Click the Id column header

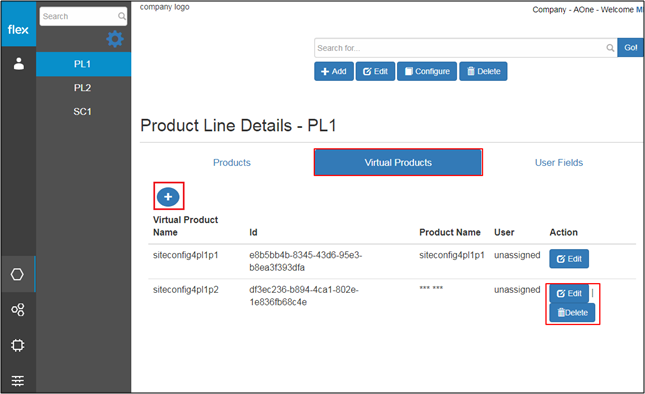pyautogui.click(x=253, y=232)
